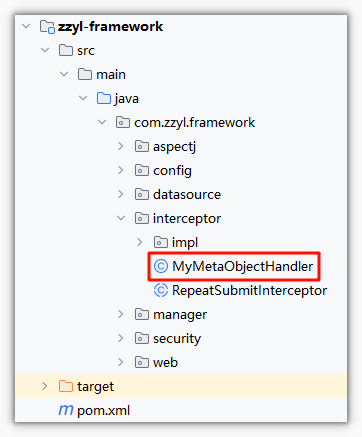Select the target folder label
The width and height of the screenshot is (362, 437).
96,387
